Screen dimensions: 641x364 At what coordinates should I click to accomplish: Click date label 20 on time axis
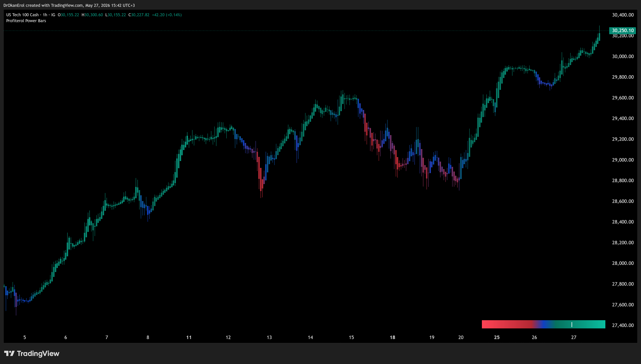[461, 337]
